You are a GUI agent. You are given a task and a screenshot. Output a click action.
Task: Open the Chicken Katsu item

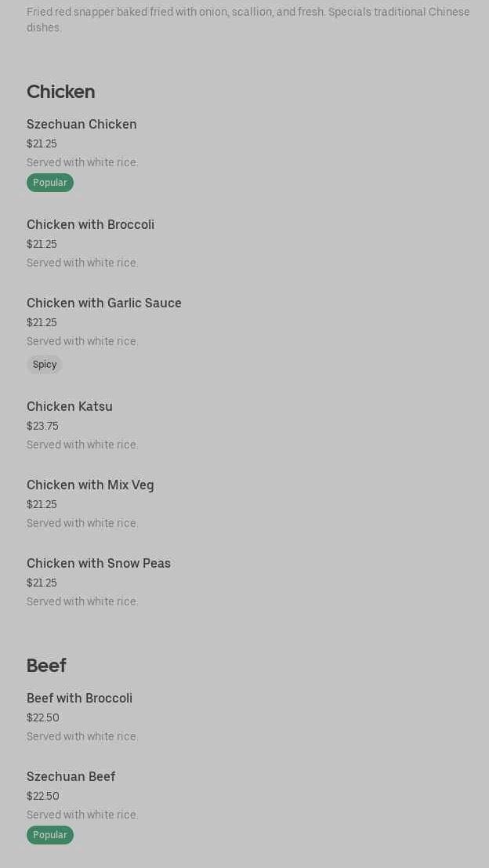coord(70,407)
